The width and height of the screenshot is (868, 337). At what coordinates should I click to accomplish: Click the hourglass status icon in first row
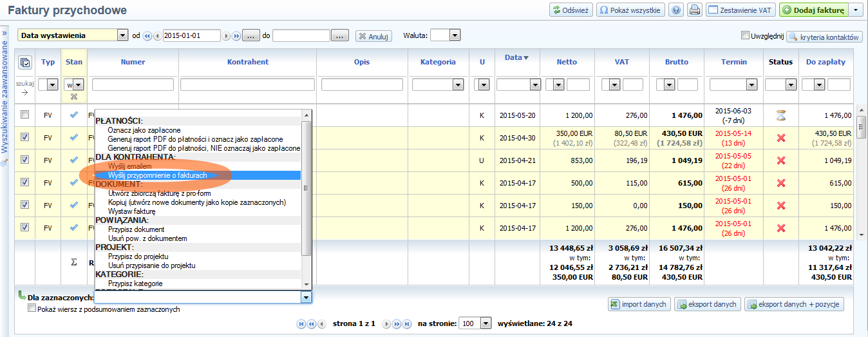[781, 115]
